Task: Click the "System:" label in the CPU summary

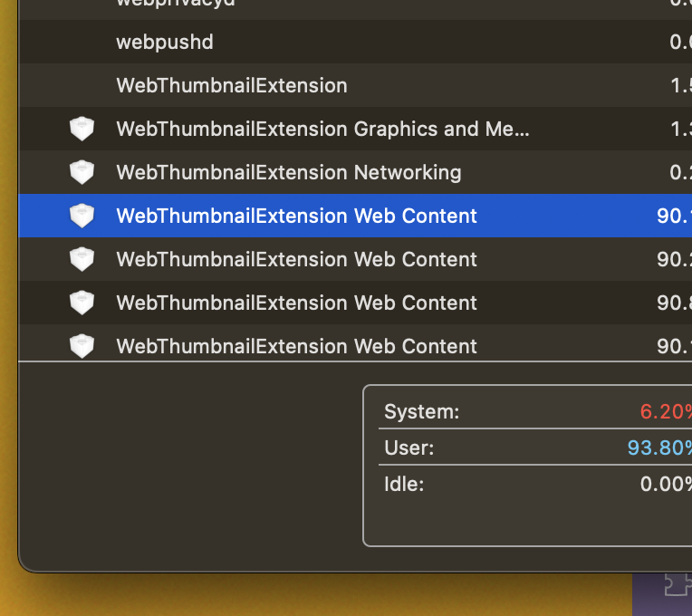Action: [x=422, y=411]
